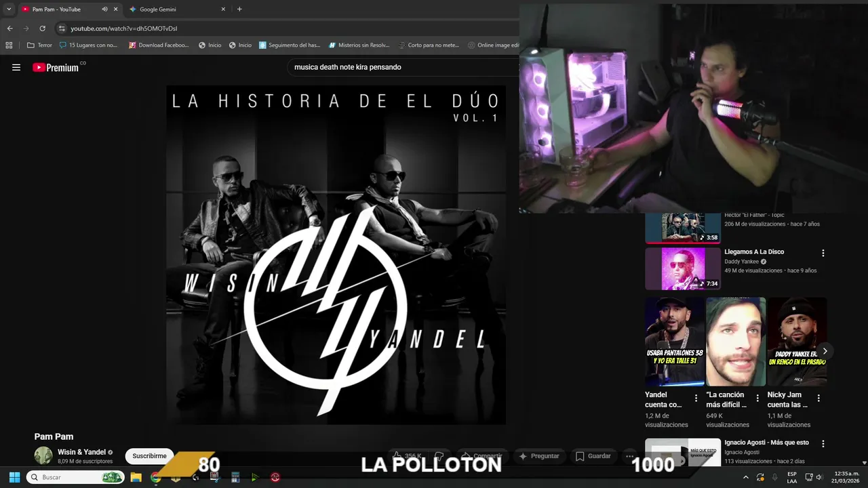Open the 'La canción más difícil' short
868x488 pixels.
click(736, 342)
